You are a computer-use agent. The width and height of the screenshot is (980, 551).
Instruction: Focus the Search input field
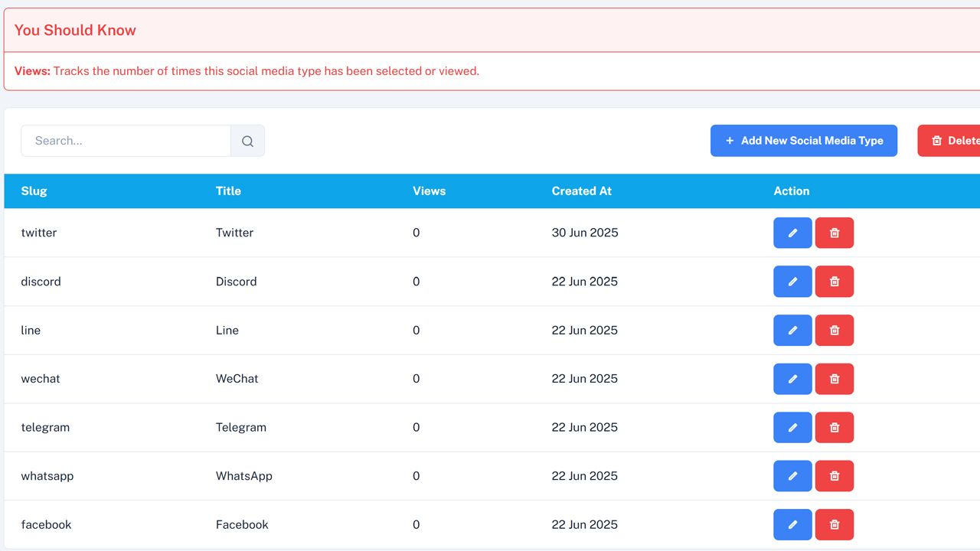[126, 141]
